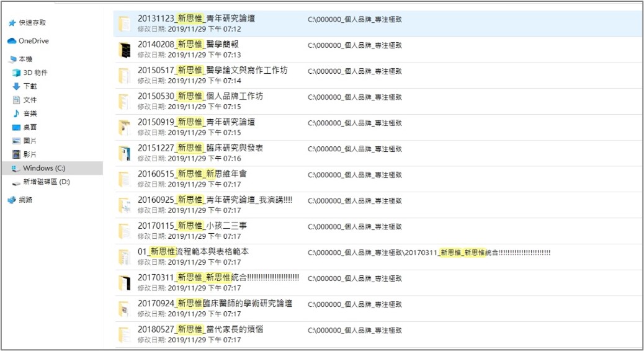Go to 音樂 label in sidebar
This screenshot has width=644, height=351.
(30, 113)
